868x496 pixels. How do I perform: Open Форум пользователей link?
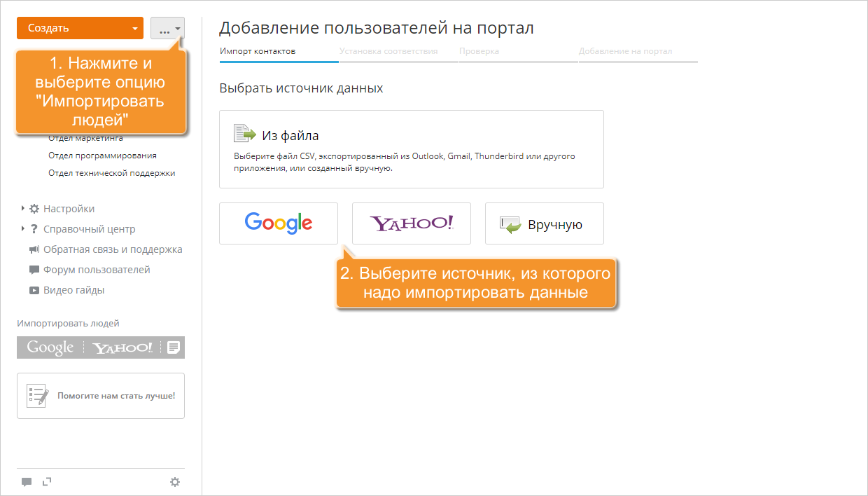pyautogui.click(x=97, y=270)
